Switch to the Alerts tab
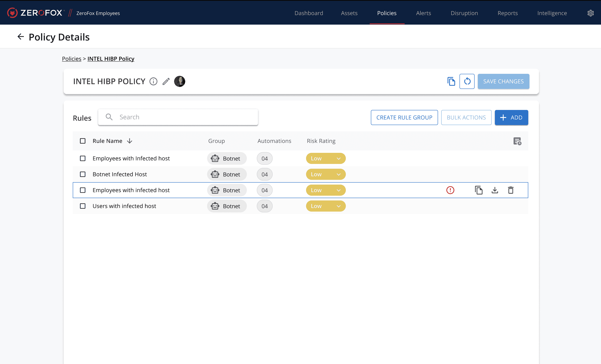Screen dimensions: 601x364 424,13
